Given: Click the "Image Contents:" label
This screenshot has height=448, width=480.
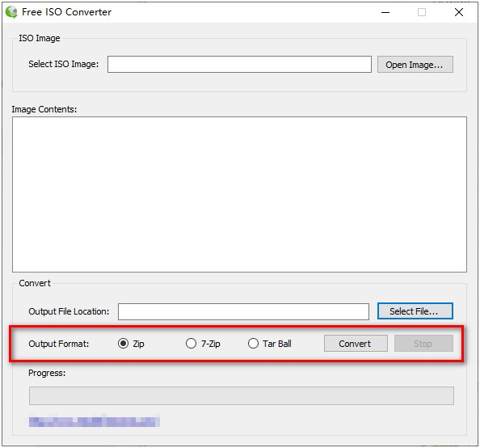Looking at the screenshot, I should pos(44,109).
